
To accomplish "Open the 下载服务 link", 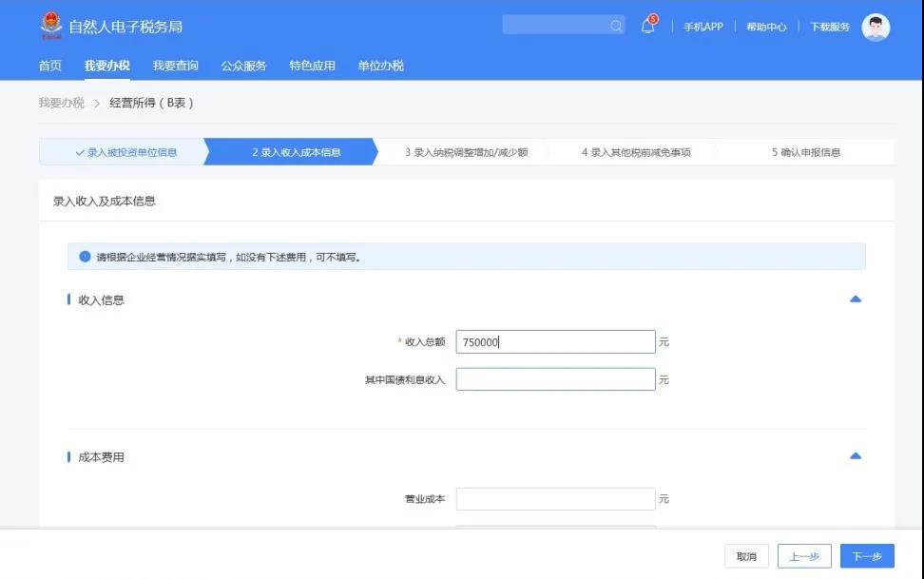I will (x=831, y=27).
